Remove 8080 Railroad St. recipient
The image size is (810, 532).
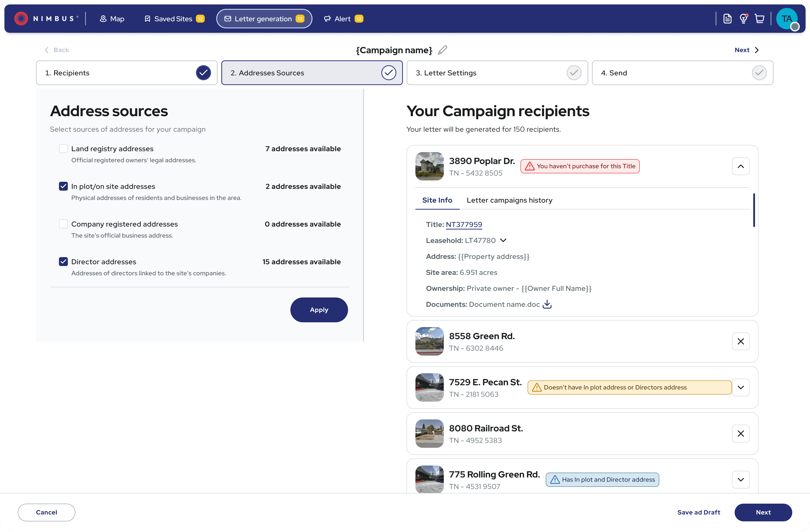tap(741, 434)
